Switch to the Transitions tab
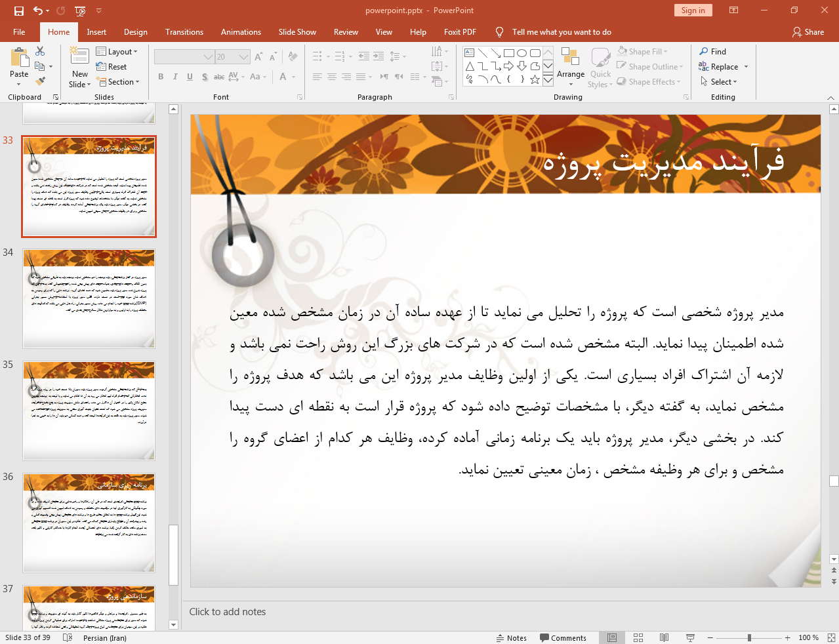 (x=184, y=32)
